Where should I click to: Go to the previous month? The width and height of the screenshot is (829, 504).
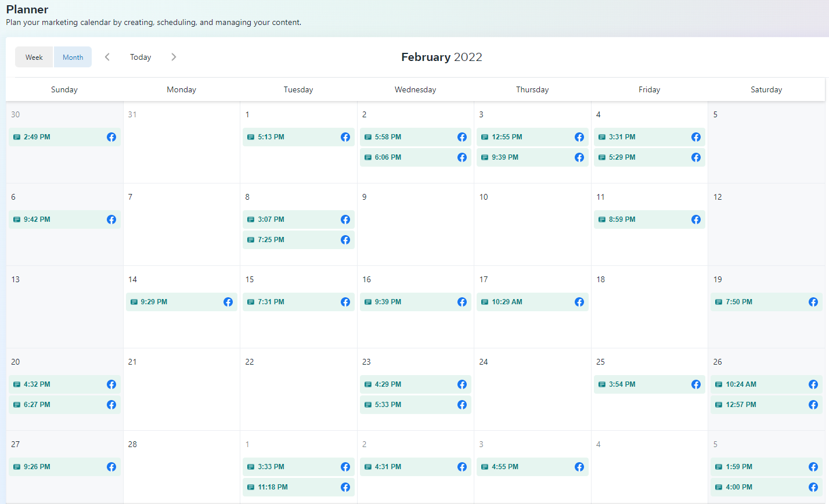107,57
